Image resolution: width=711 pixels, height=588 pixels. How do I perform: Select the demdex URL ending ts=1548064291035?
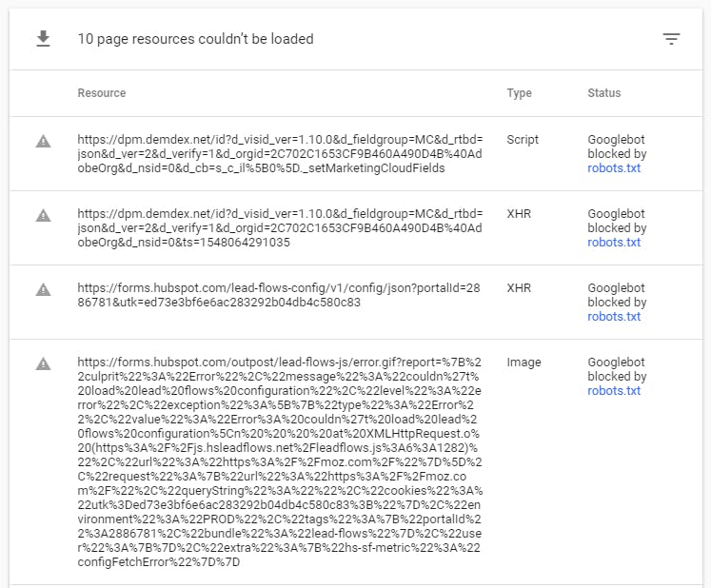coord(280,228)
